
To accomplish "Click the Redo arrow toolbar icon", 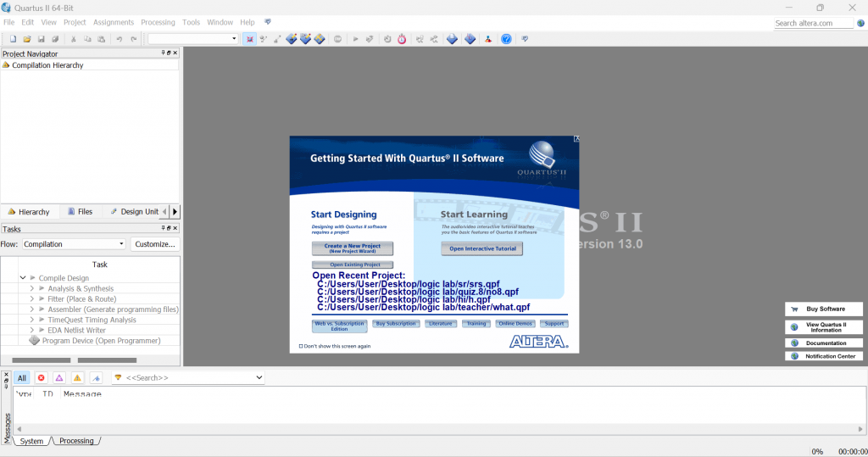I will pyautogui.click(x=133, y=39).
